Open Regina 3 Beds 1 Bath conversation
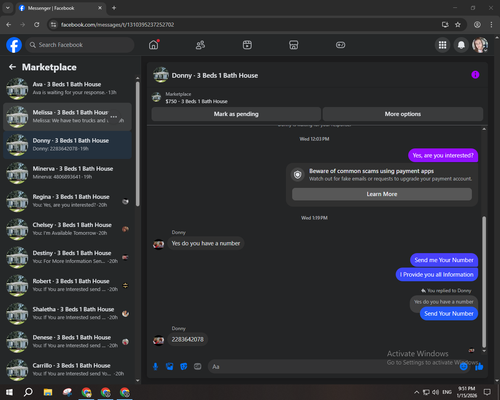The width and height of the screenshot is (500, 400). (x=67, y=201)
